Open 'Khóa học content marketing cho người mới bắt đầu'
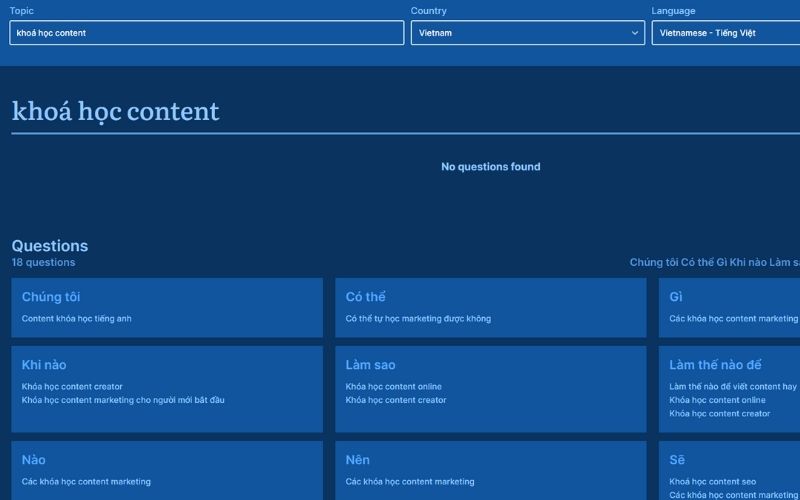 tap(123, 400)
